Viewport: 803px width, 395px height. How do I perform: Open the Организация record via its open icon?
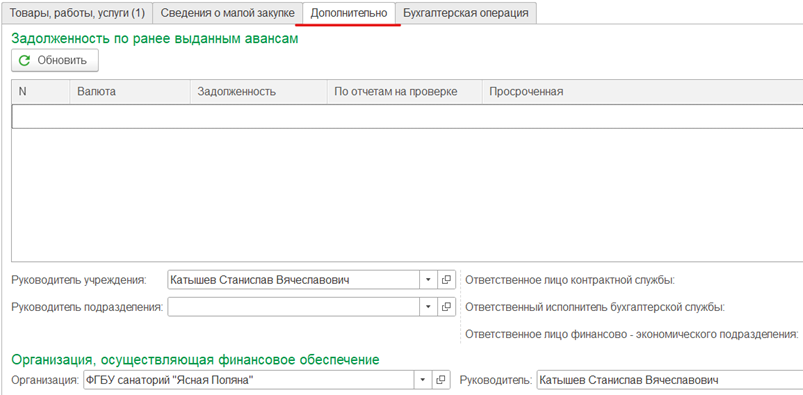[x=441, y=380]
